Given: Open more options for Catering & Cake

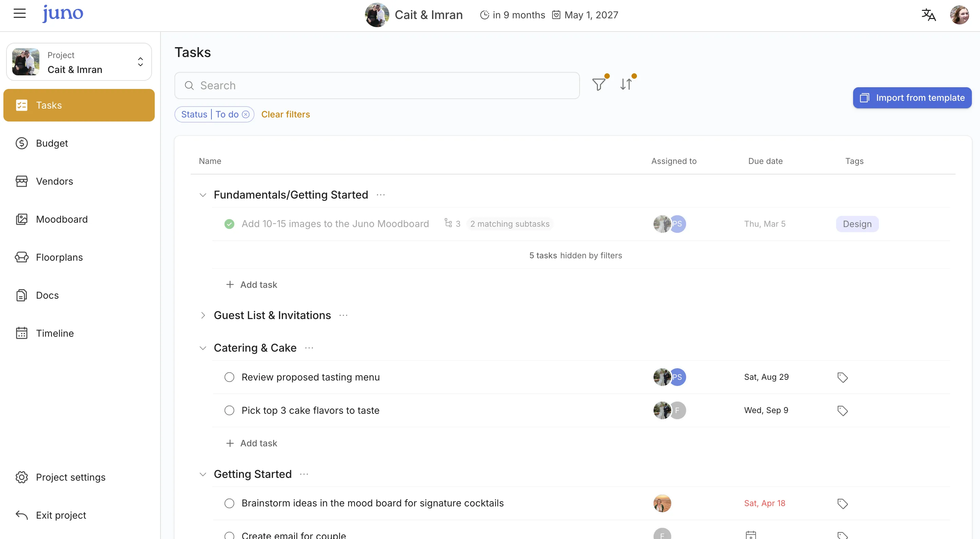Looking at the screenshot, I should pos(309,348).
